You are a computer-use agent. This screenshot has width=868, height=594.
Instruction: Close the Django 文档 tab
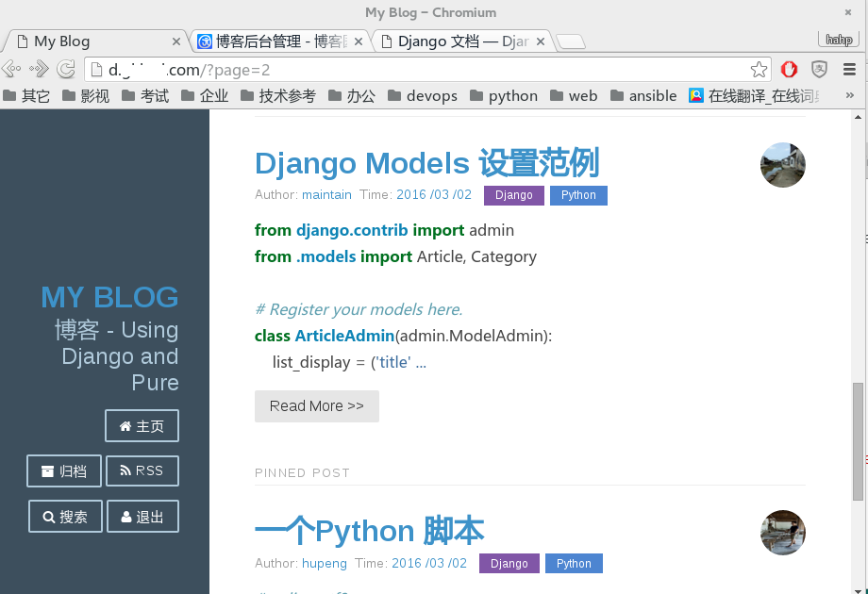tap(541, 41)
